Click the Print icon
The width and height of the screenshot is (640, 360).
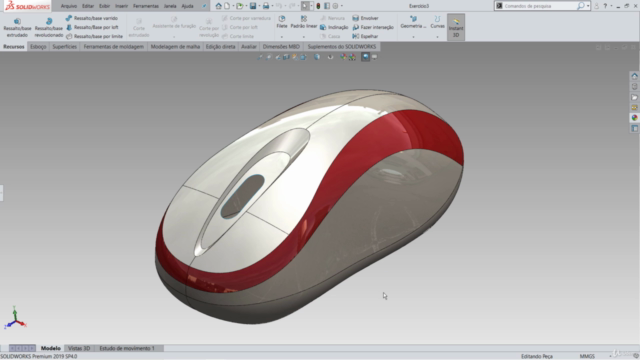point(266,6)
